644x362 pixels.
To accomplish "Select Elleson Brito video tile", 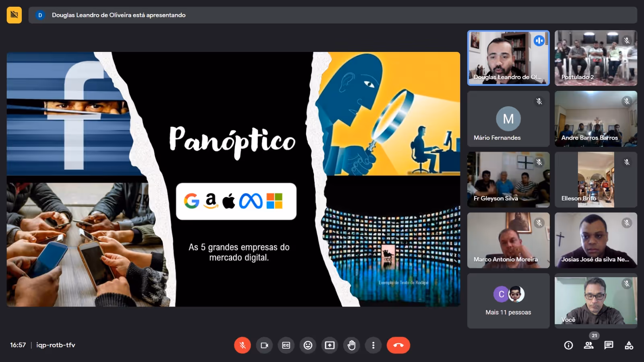I will (596, 179).
